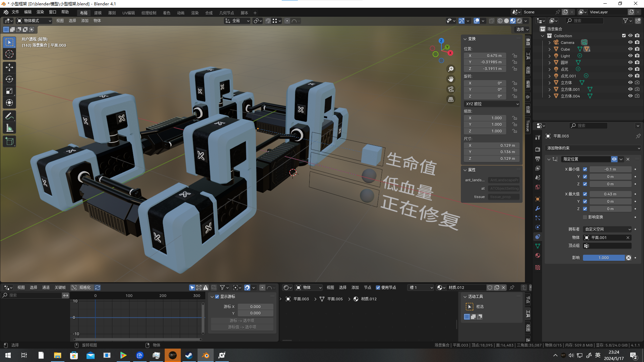
Task: Switch between perspective and orthographic grid view
Action: tap(451, 100)
